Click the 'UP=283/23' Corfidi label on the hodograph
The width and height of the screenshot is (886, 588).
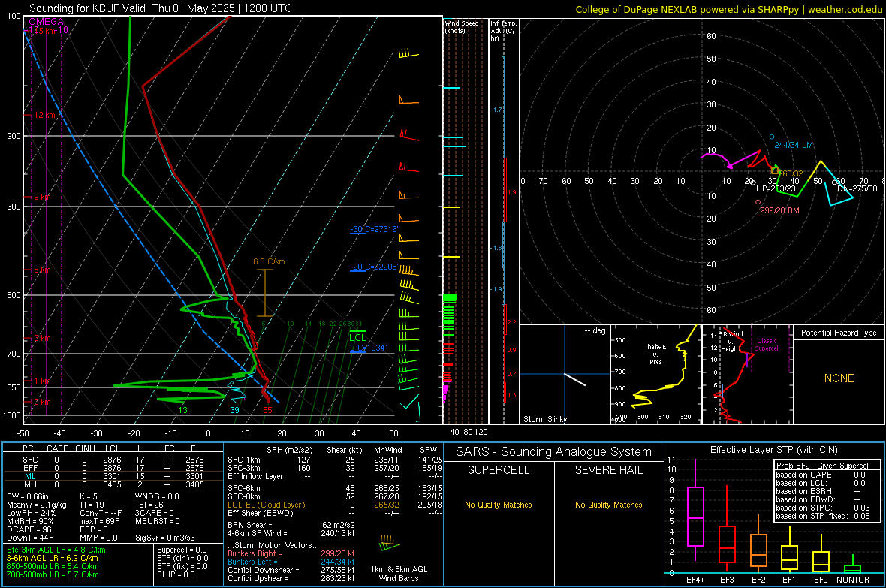(776, 188)
